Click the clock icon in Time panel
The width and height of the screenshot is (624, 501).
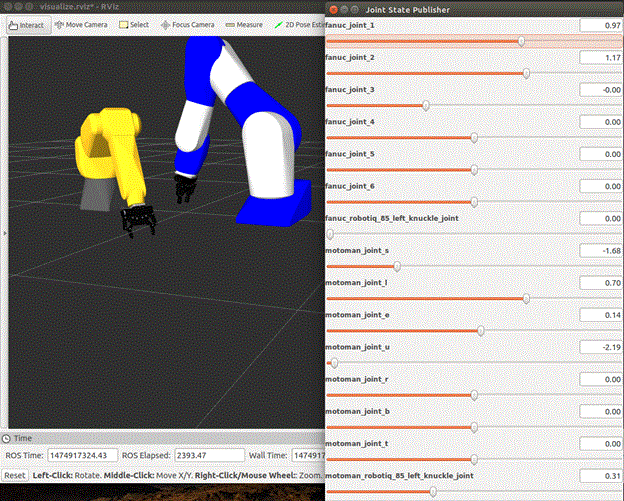pyautogui.click(x=6, y=439)
